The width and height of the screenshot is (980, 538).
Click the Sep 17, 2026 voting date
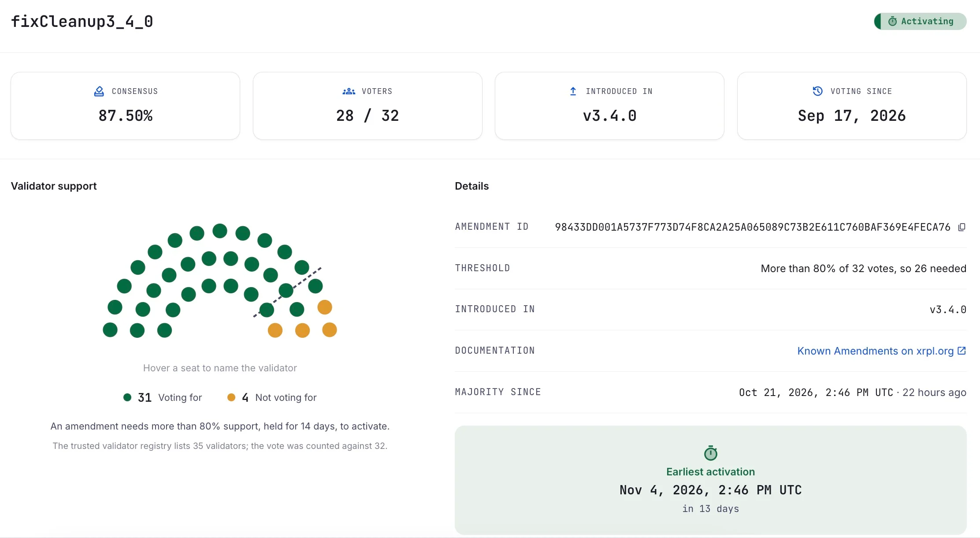point(851,116)
